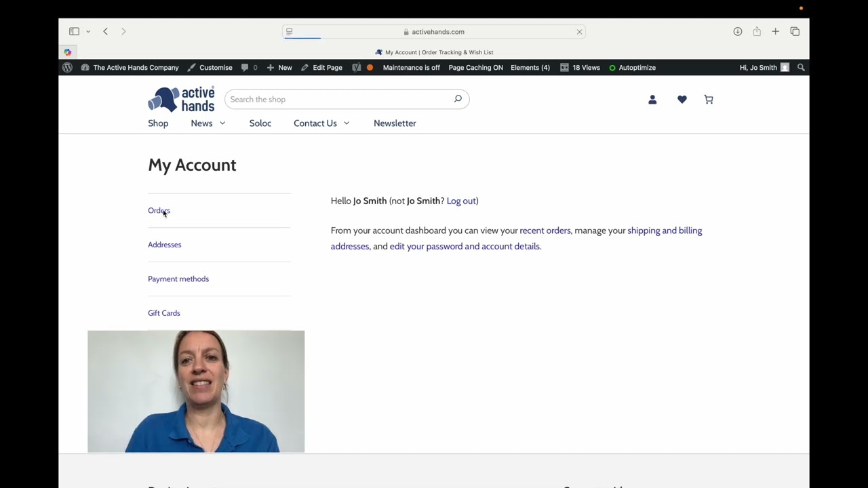Image resolution: width=868 pixels, height=488 pixels.
Task: Click New in the admin bar
Action: click(x=279, y=68)
